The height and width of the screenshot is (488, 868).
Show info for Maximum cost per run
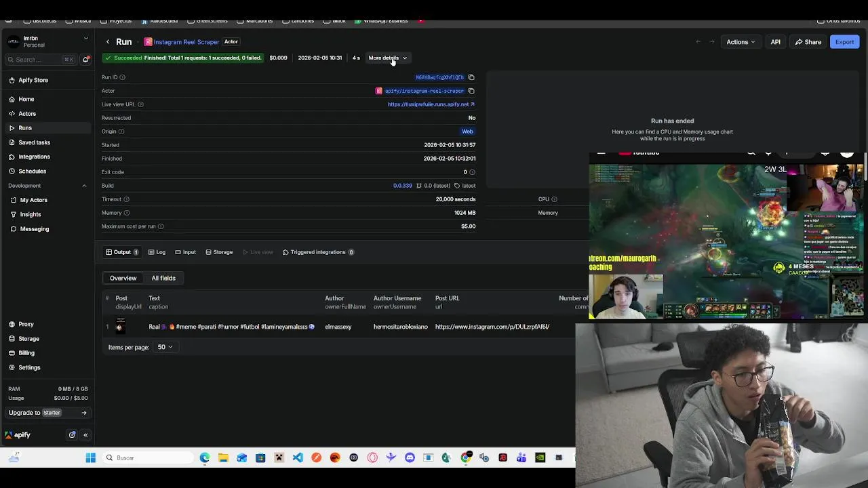pos(161,226)
